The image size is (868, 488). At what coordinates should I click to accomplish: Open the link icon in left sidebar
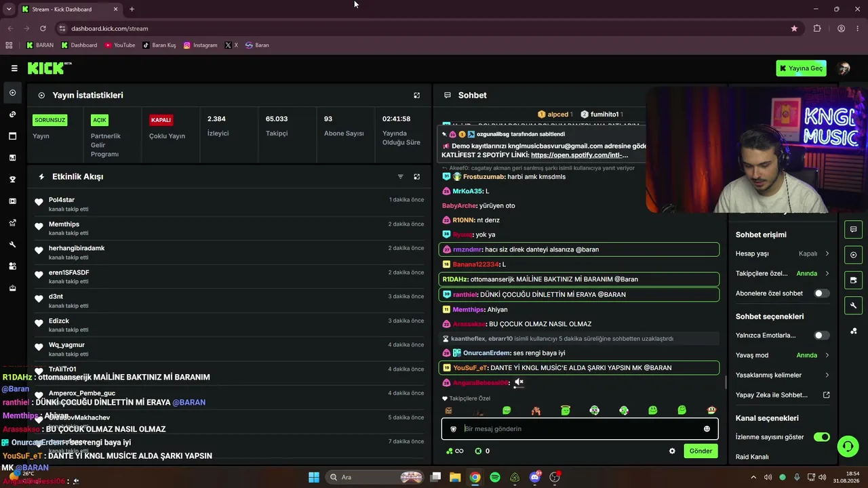12,115
